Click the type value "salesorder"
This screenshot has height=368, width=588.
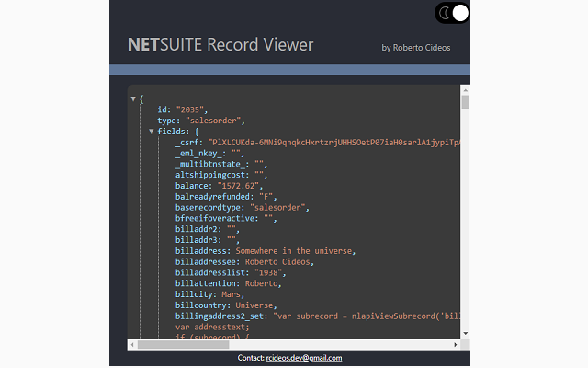pos(213,121)
